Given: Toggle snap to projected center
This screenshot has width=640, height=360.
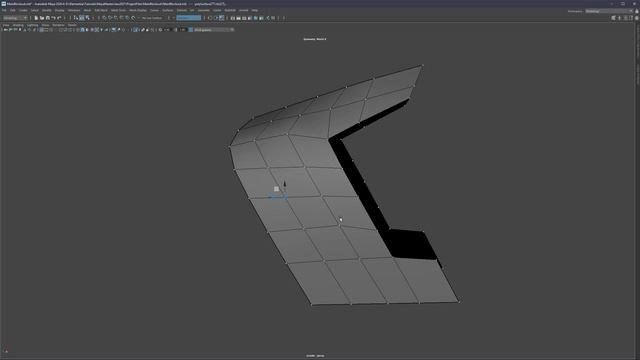Looking at the screenshot, I should [x=121, y=18].
